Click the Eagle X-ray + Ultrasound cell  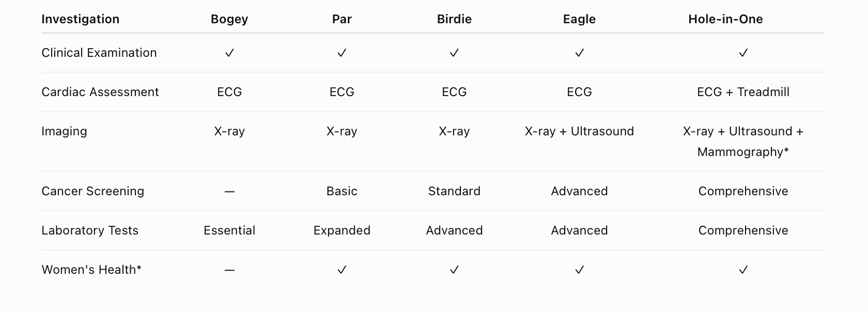[x=579, y=131]
